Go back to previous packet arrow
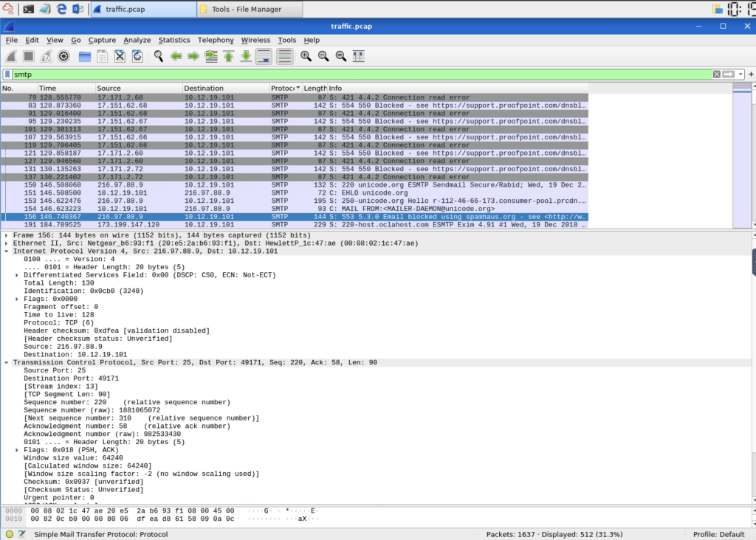The height and width of the screenshot is (540, 756). tap(176, 56)
